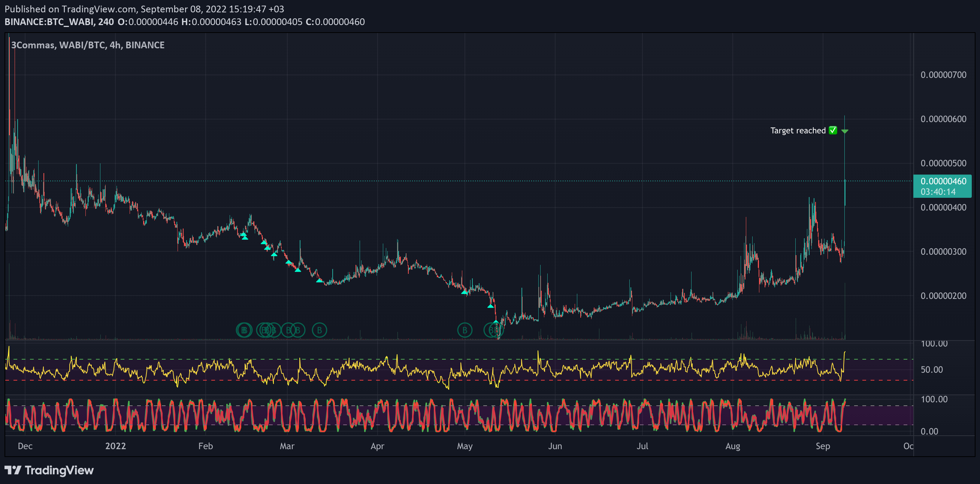Click the 0.00000500 price axis label
The image size is (980, 484).
coord(944,163)
